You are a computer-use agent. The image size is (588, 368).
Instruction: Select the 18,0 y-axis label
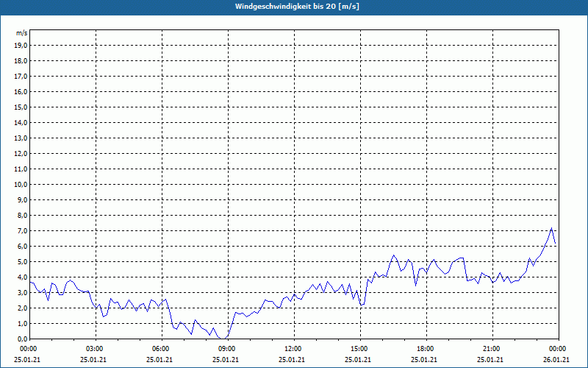[21, 61]
